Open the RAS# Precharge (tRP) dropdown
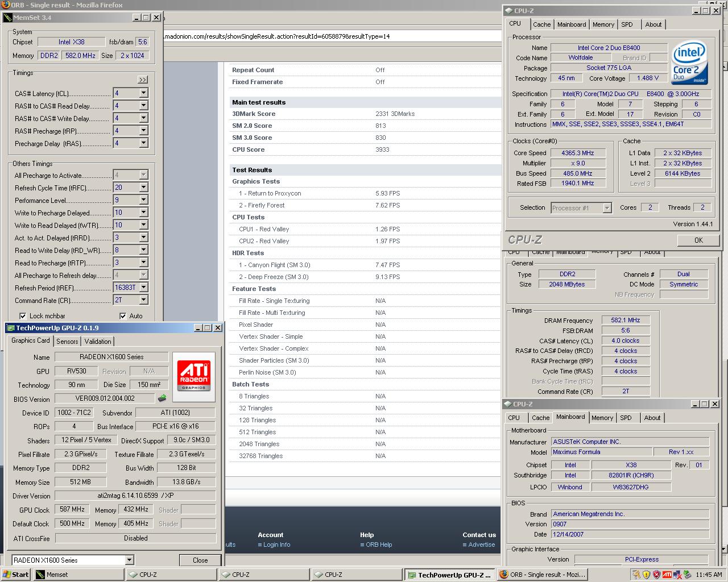 coord(143,131)
